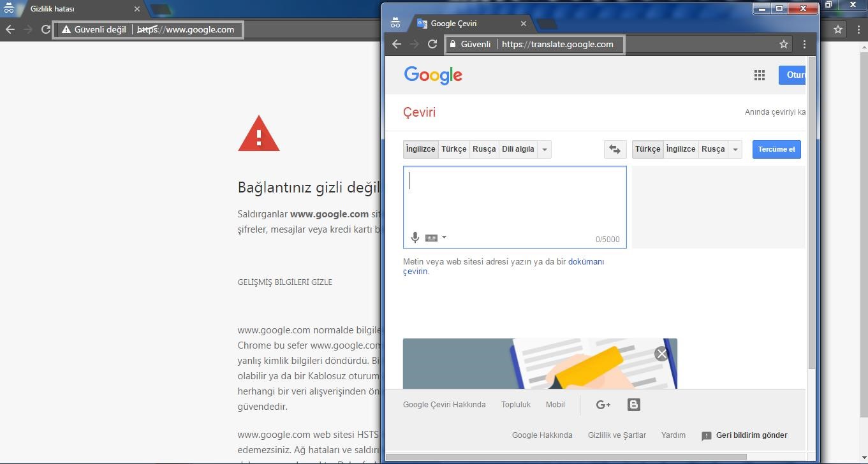Click the microphone voice input icon
The height and width of the screenshot is (464, 868).
[415, 238]
